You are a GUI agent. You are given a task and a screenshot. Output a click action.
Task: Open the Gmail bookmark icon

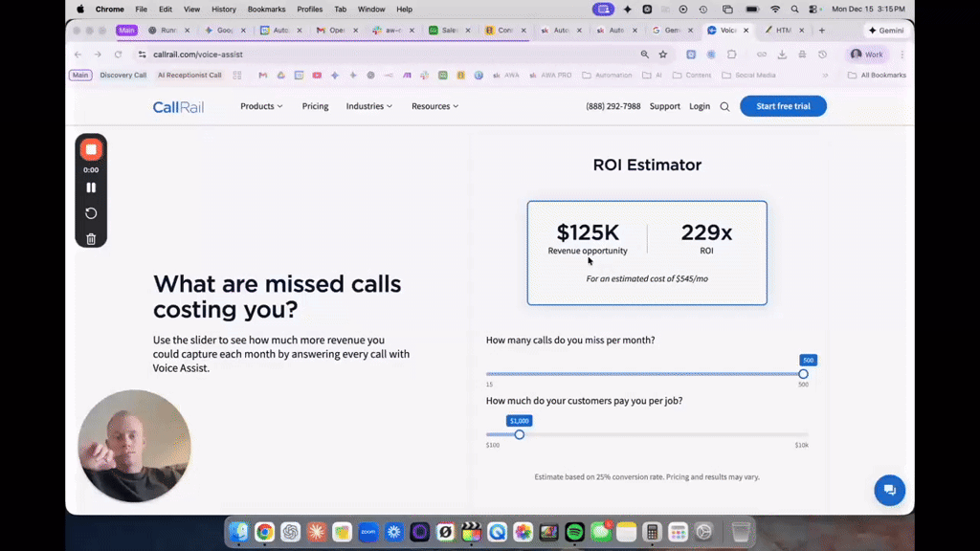[262, 75]
